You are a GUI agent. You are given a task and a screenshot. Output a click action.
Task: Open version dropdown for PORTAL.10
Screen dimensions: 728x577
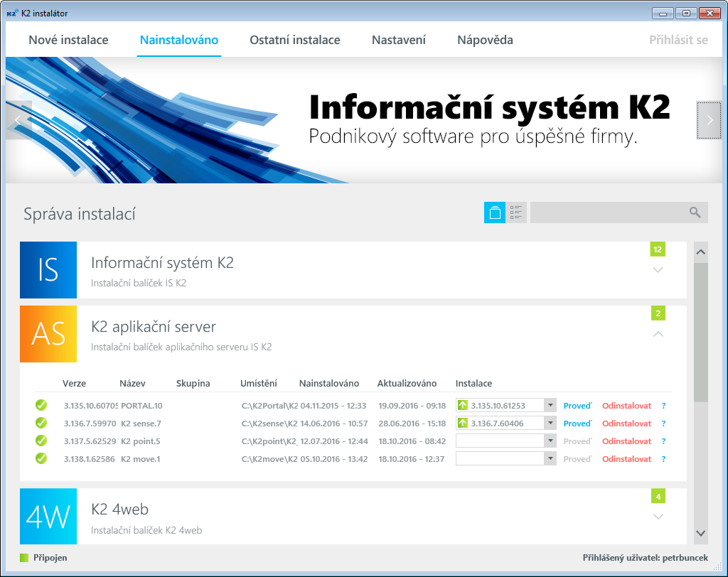point(550,405)
